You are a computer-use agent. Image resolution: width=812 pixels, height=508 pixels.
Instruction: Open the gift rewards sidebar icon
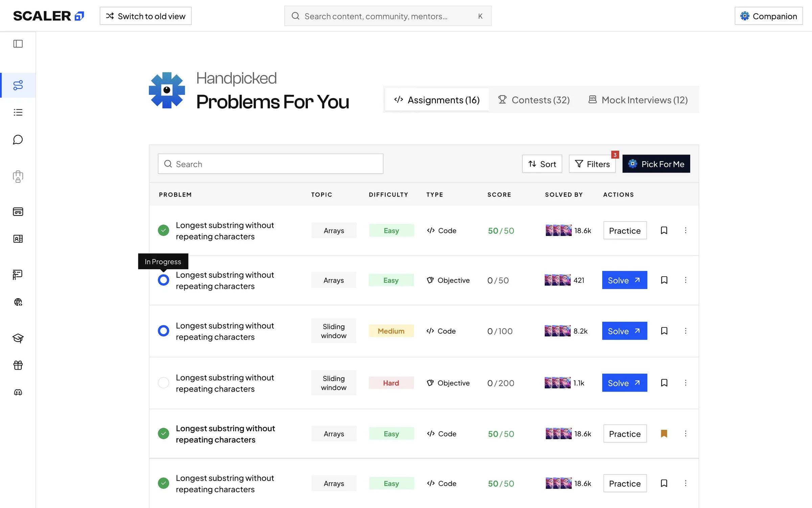(x=18, y=365)
